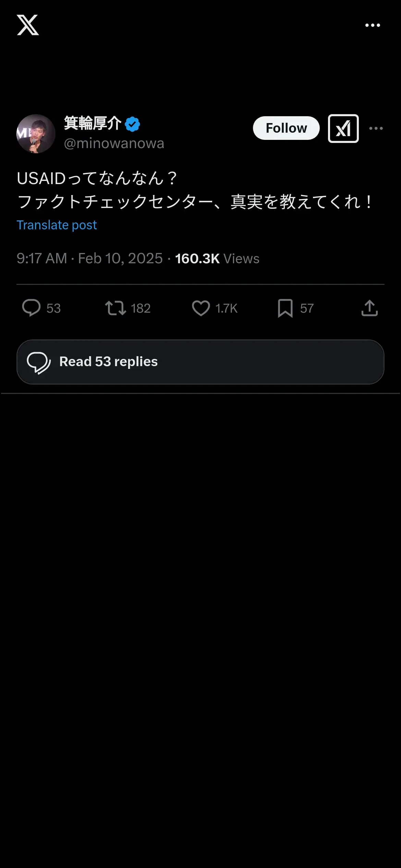Viewport: 401px width, 868px height.
Task: Click the reply speech bubble icon
Action: point(32,308)
